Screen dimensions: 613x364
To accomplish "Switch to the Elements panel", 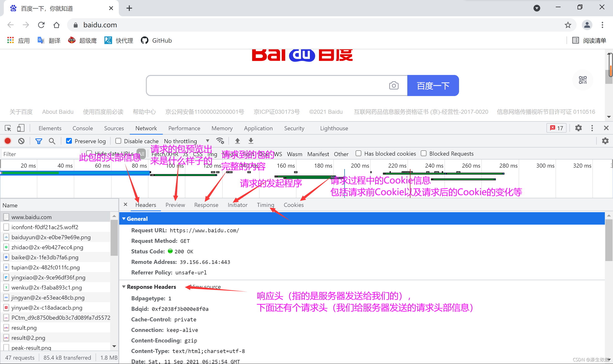I will [x=50, y=128].
